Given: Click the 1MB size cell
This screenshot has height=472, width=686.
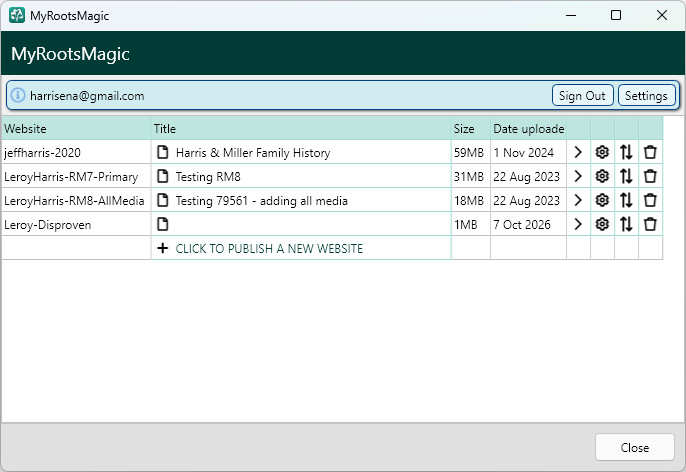Looking at the screenshot, I should 471,224.
